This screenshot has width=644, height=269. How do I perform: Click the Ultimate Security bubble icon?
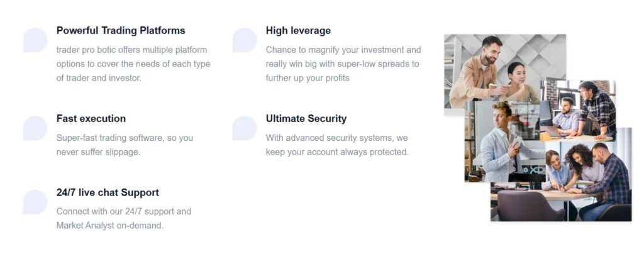click(245, 128)
